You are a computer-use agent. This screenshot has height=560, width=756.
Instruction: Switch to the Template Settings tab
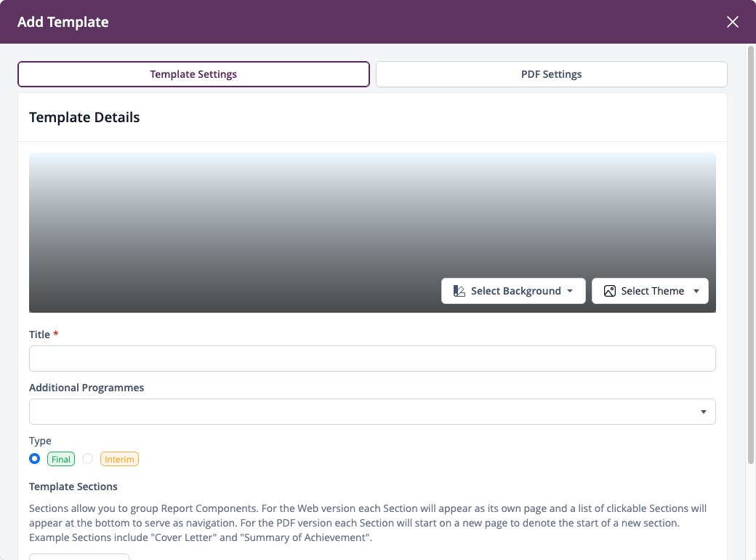(x=193, y=74)
